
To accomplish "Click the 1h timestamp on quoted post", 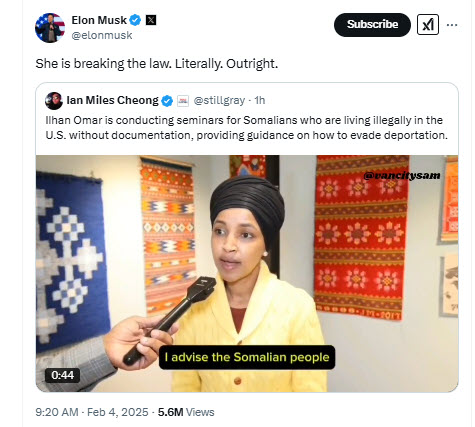I will coord(260,100).
